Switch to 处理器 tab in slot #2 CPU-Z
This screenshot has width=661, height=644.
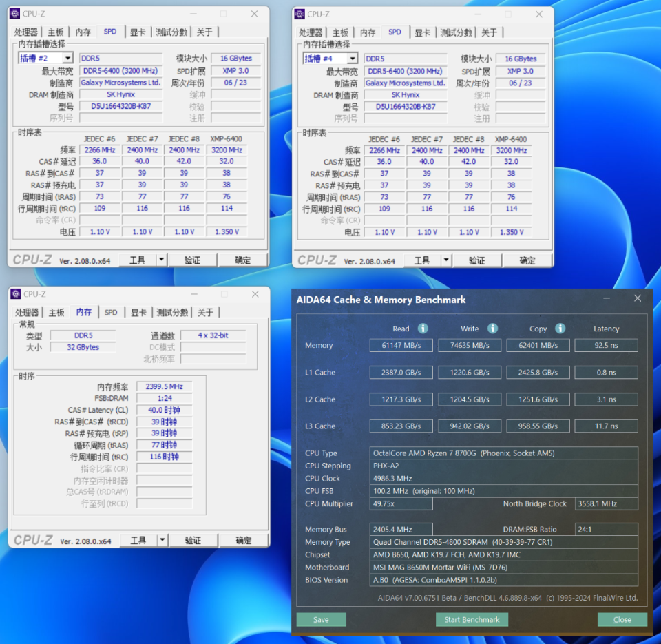[25, 32]
